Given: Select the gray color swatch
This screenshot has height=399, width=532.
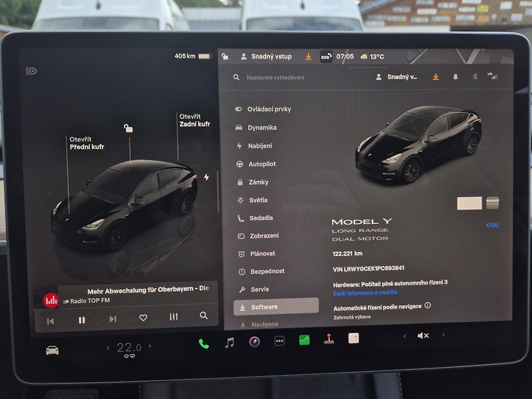Looking at the screenshot, I should (x=493, y=203).
